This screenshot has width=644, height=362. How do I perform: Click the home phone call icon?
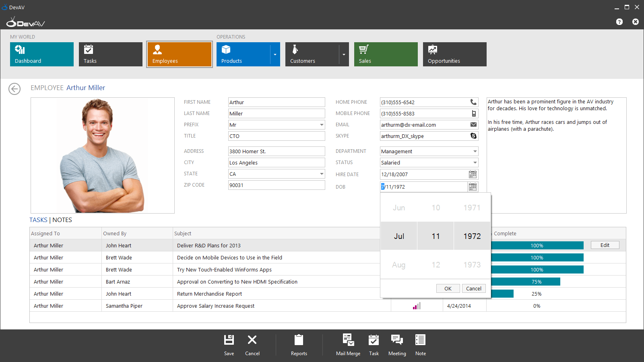pos(473,102)
